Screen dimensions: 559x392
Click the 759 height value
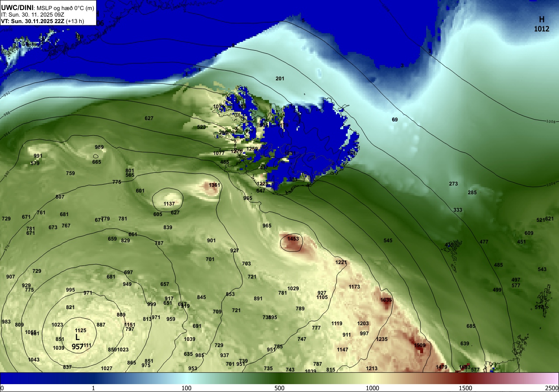(70, 173)
